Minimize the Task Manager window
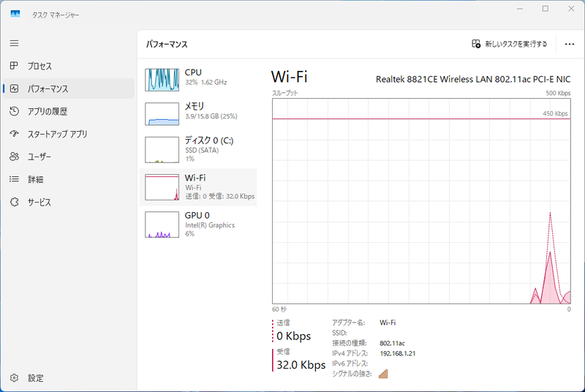The height and width of the screenshot is (392, 585). [520, 9]
